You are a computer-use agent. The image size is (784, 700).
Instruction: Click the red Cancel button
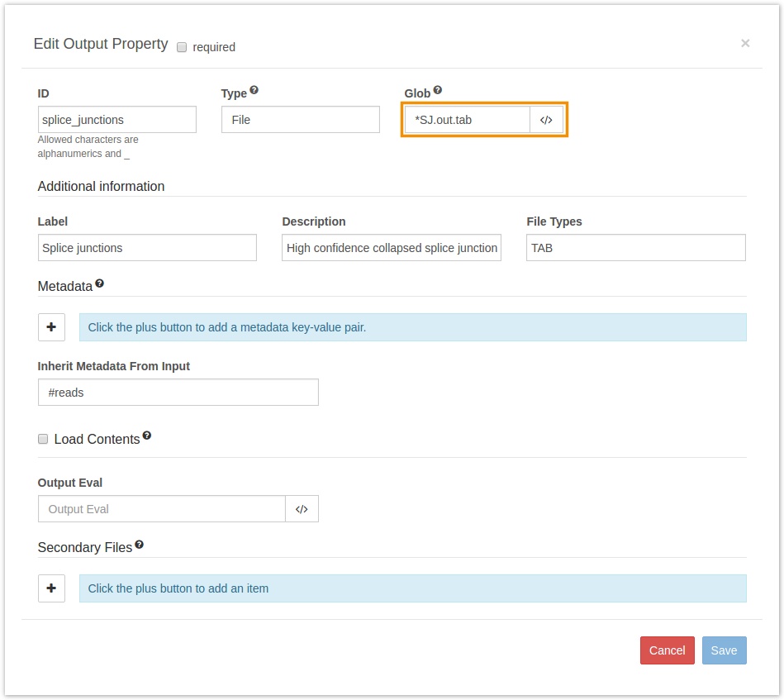coord(667,650)
